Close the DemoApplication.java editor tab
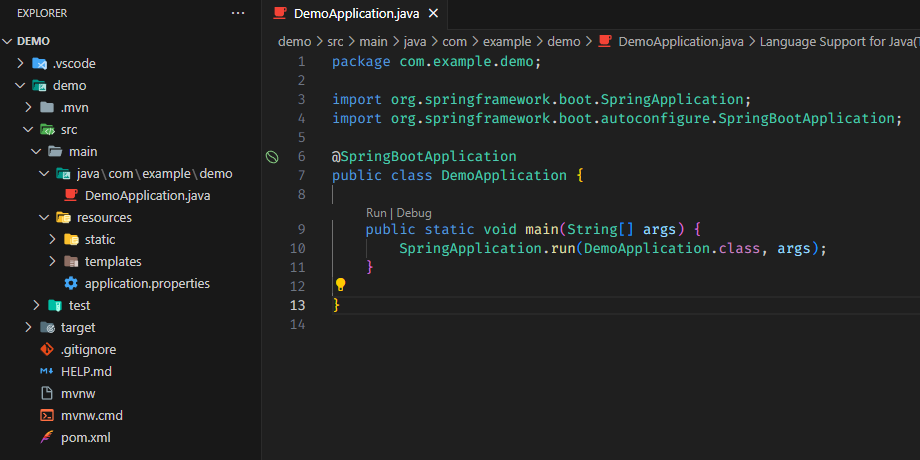920x460 pixels. (432, 13)
